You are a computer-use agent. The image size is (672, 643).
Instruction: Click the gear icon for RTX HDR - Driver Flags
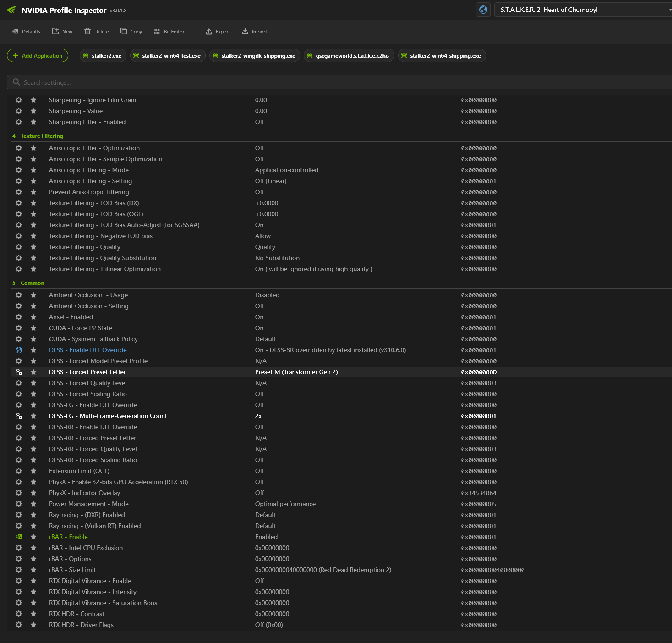(x=19, y=625)
